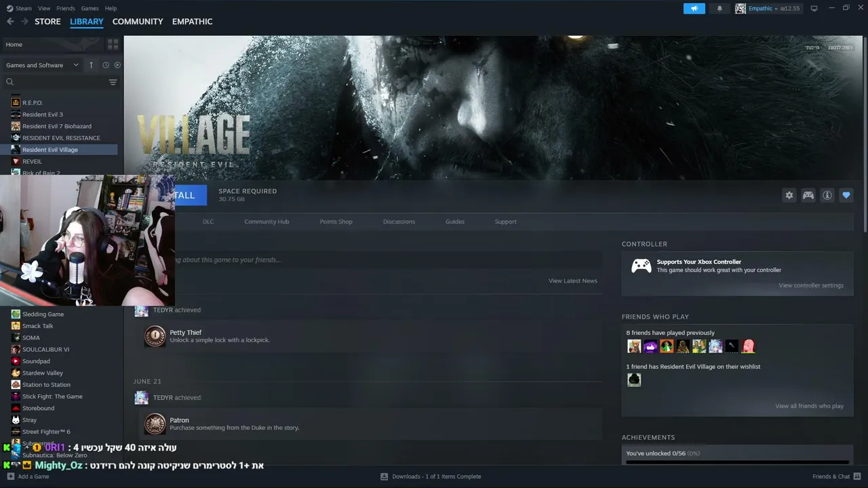The height and width of the screenshot is (488, 868).
Task: Open the Community Hub link
Action: point(267,222)
